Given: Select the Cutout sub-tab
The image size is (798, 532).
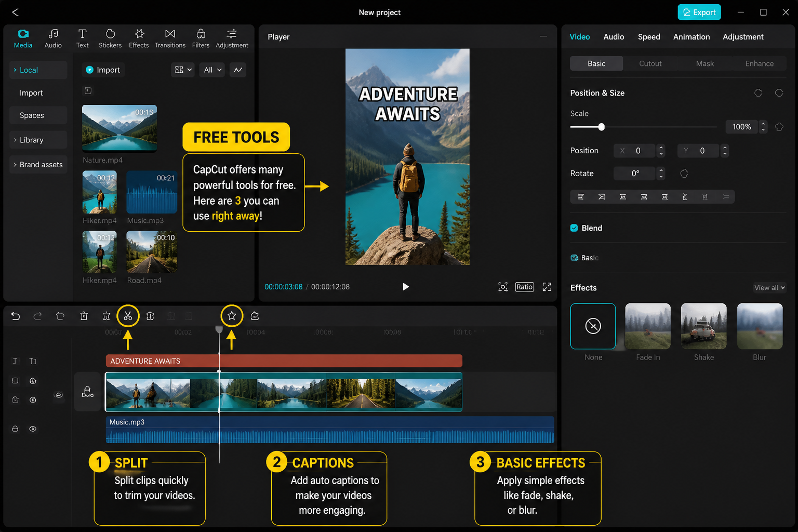Looking at the screenshot, I should point(650,63).
